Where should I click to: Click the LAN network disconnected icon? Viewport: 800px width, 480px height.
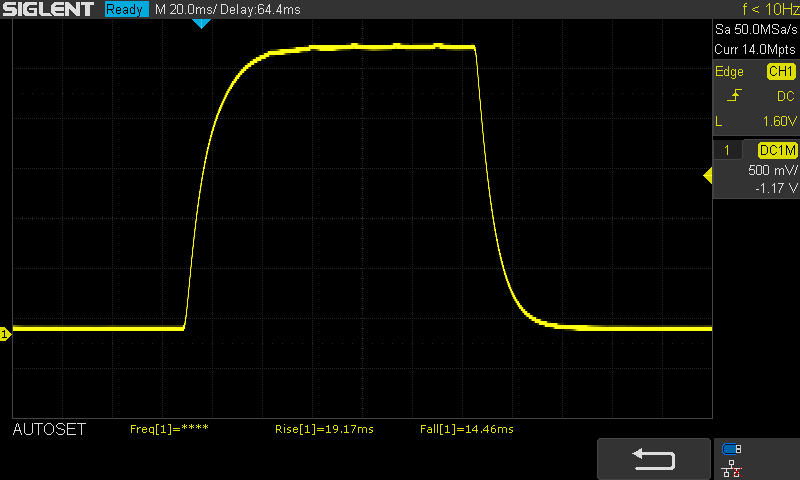(x=732, y=469)
